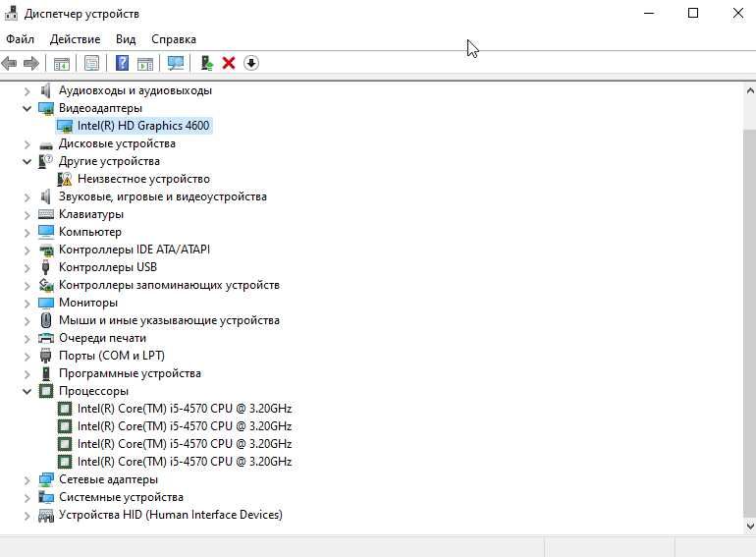Expand Аудиовходы и аудиовыходы node
This screenshot has width=756, height=557.
tap(27, 91)
